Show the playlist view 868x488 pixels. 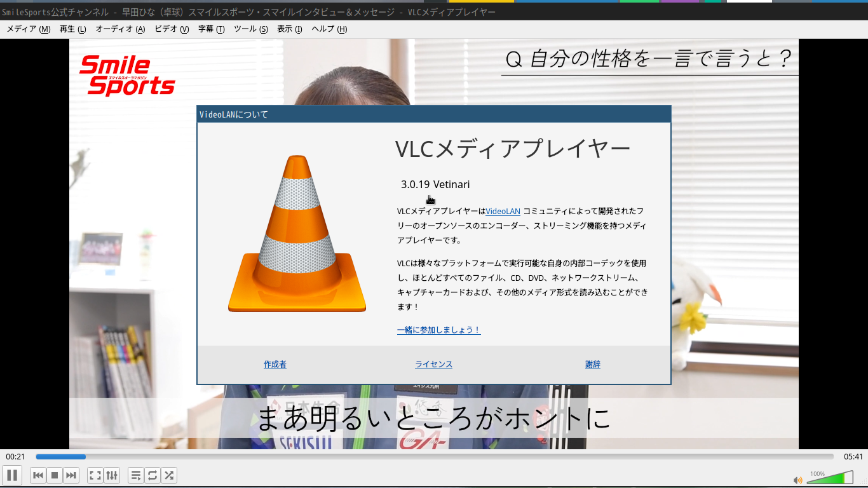click(x=136, y=475)
